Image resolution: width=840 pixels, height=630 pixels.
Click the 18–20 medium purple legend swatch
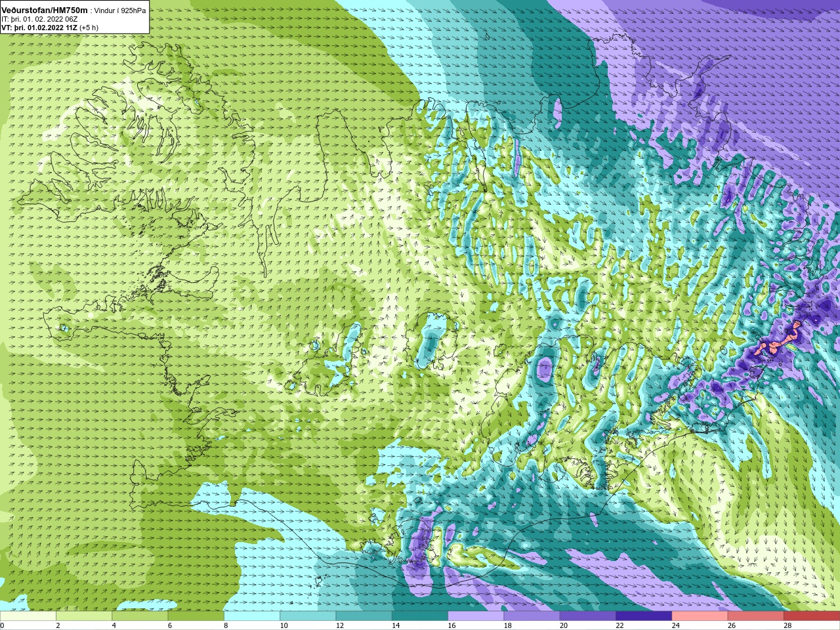pyautogui.click(x=532, y=616)
